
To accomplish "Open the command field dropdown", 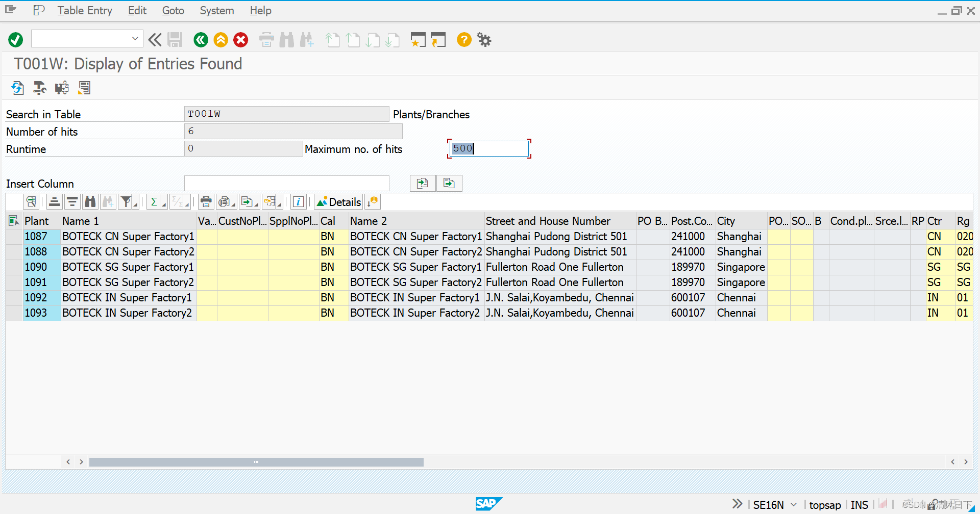I will 135,39.
